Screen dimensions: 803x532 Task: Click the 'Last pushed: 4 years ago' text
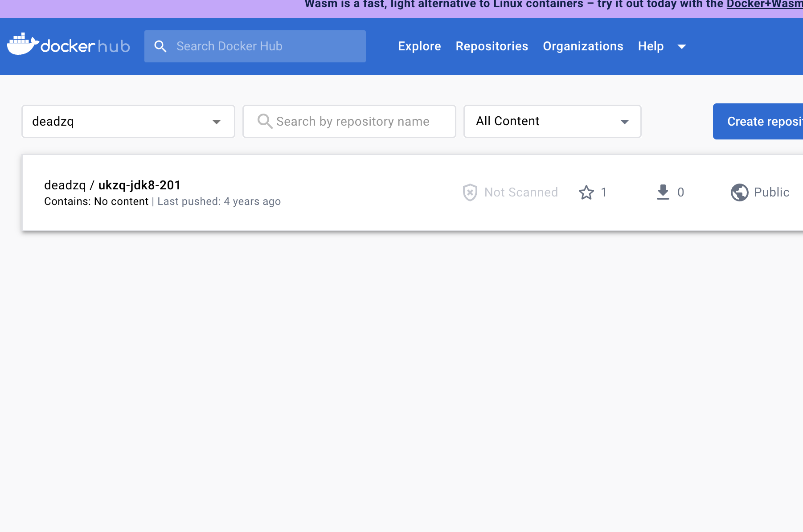pyautogui.click(x=219, y=201)
